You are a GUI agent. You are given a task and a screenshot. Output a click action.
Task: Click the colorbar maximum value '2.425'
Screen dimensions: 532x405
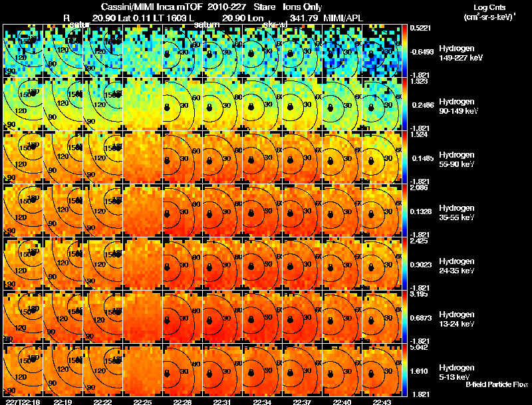(419, 241)
